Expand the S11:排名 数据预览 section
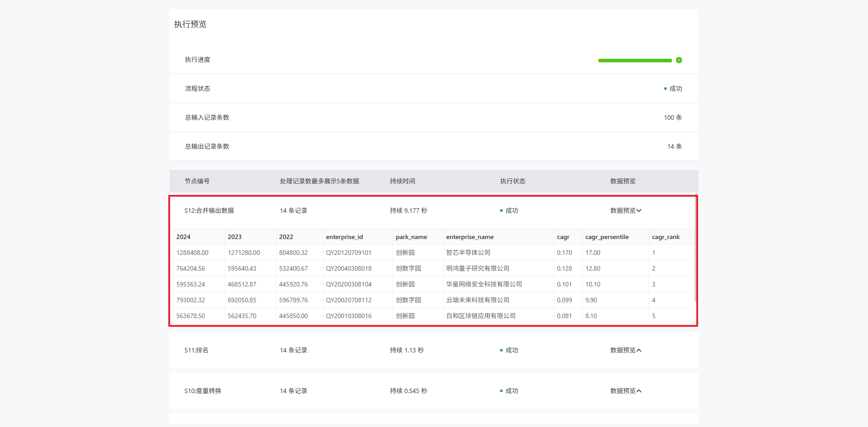Screen dimensions: 868x427 (626, 350)
